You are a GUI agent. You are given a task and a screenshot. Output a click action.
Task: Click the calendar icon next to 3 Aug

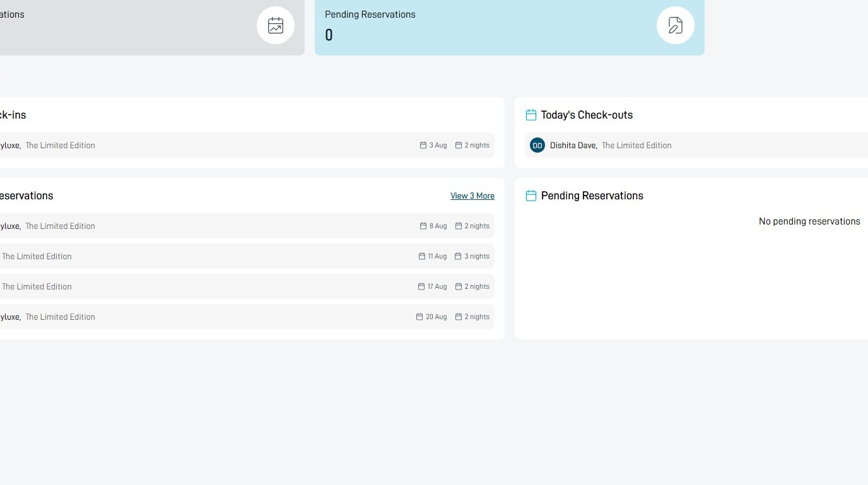pyautogui.click(x=423, y=145)
